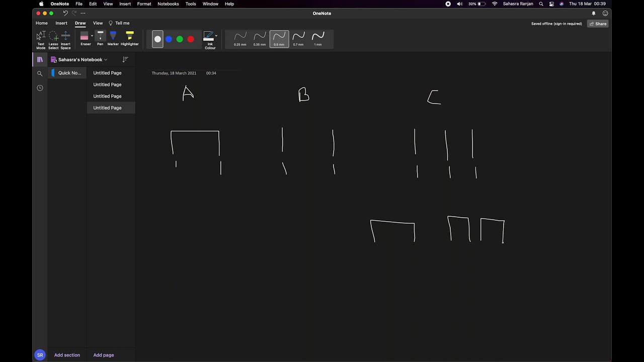644x362 pixels.
Task: Open the recent notes clock icon
Action: tap(40, 88)
